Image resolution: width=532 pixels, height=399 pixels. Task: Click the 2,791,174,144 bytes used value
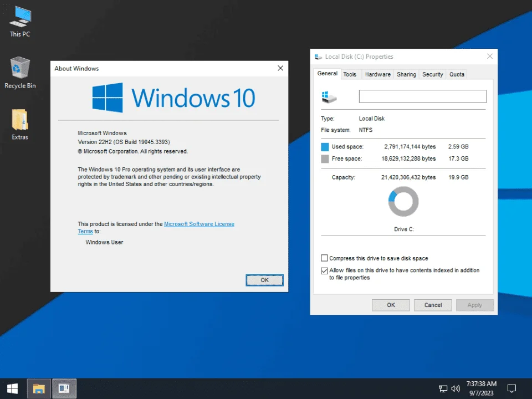pos(410,146)
